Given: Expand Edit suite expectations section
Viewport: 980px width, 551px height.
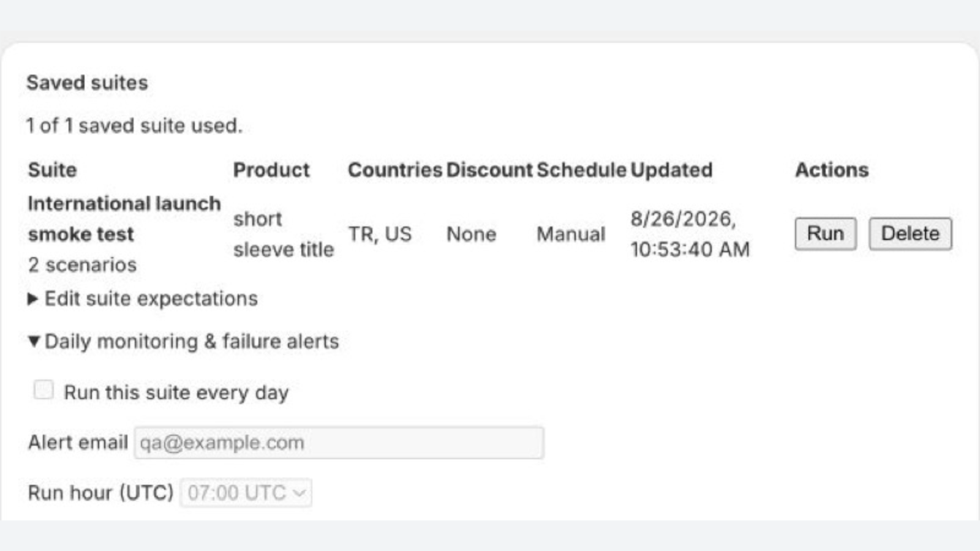Looking at the screenshot, I should (x=143, y=299).
